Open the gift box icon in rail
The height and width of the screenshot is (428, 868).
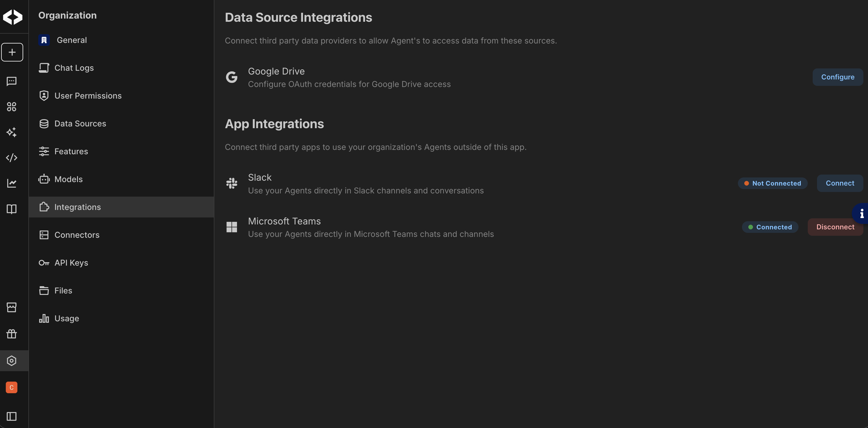(x=12, y=334)
